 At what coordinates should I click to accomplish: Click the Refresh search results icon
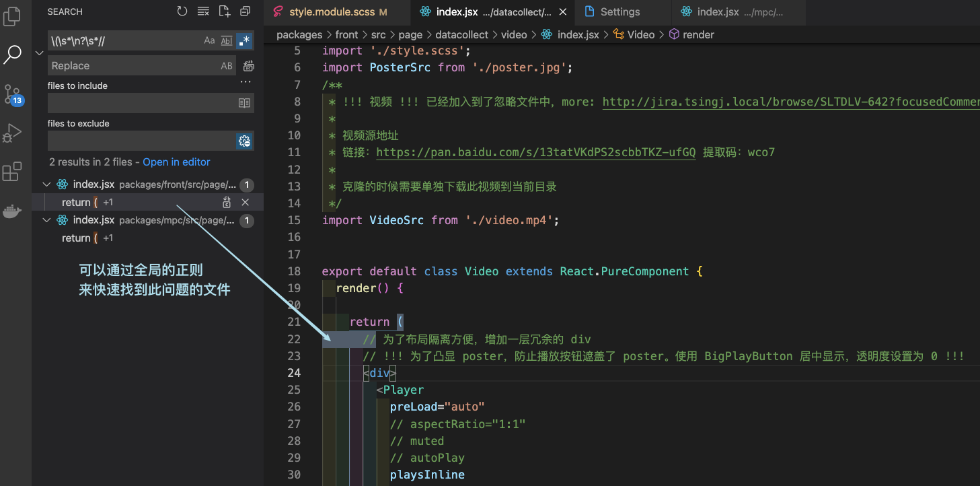click(x=182, y=11)
